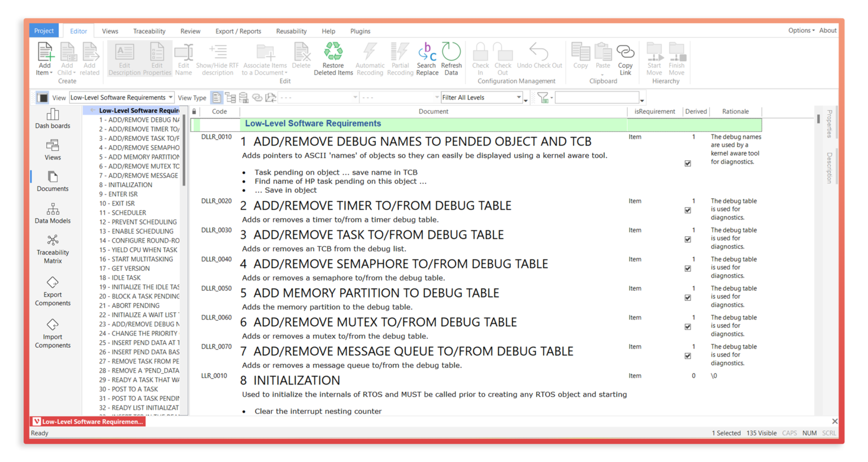The image size is (868, 462).
Task: Click the Restore Deleted Items icon
Action: 333,59
